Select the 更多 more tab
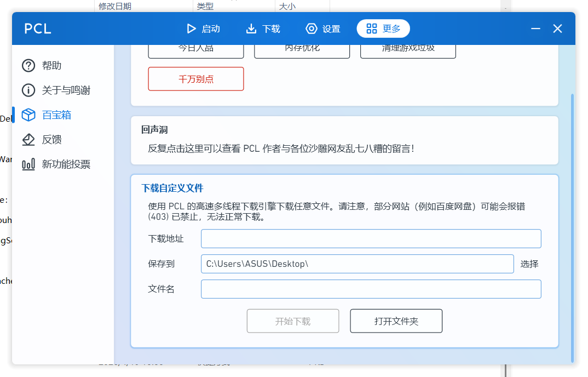 (383, 28)
